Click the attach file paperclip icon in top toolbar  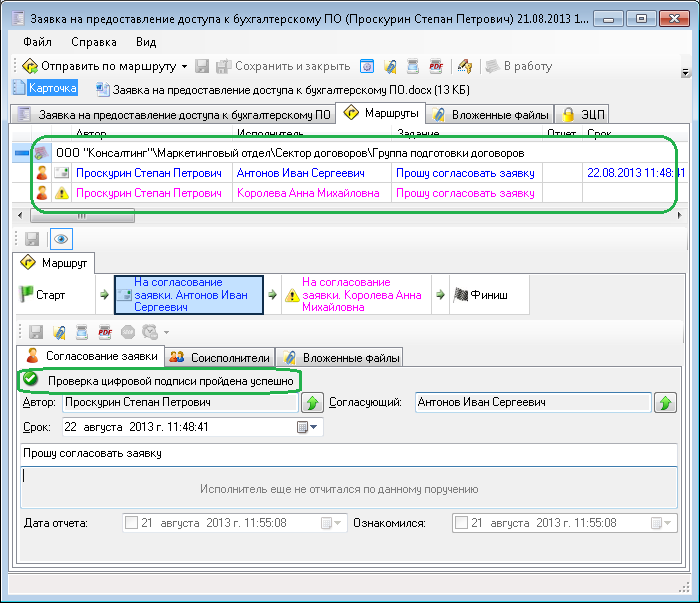pos(391,66)
